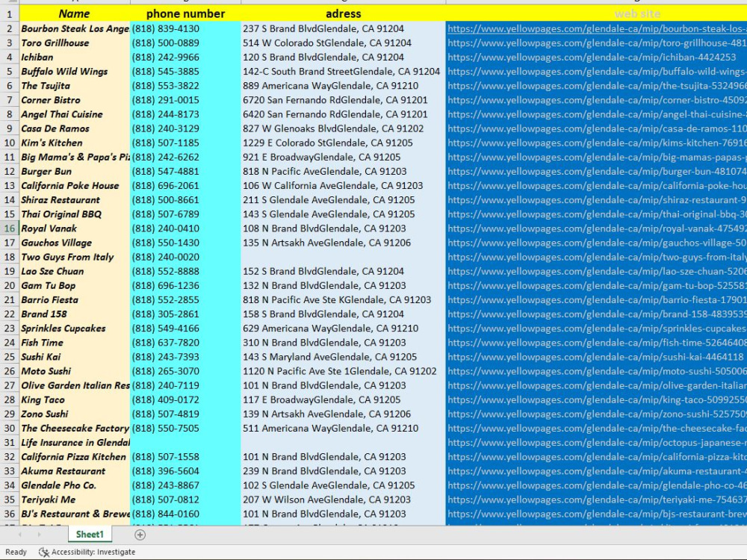Select the adress header cell
This screenshot has width=747, height=560.
(x=343, y=13)
